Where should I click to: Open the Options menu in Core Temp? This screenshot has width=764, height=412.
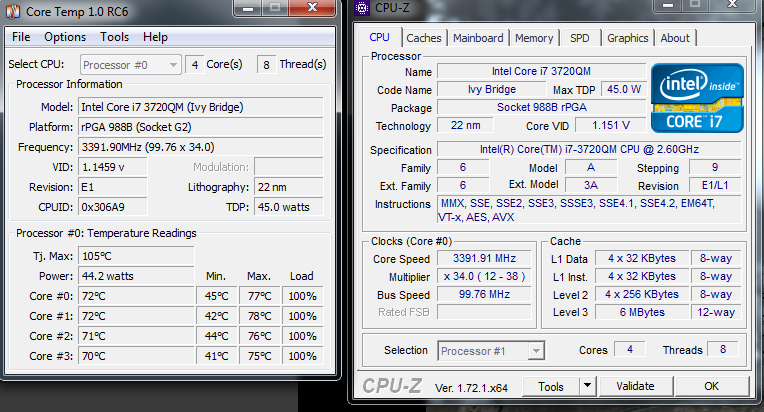65,37
